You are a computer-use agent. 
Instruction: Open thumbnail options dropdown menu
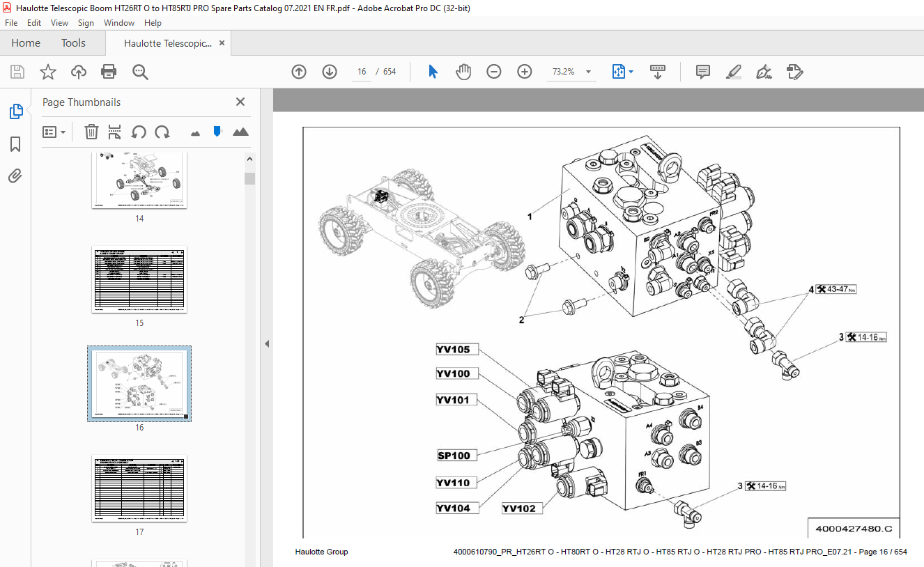click(x=54, y=132)
